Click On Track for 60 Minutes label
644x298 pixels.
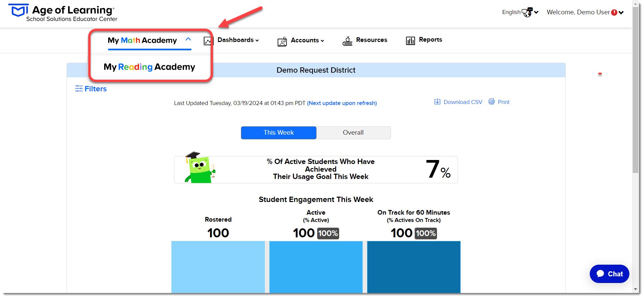(x=414, y=213)
